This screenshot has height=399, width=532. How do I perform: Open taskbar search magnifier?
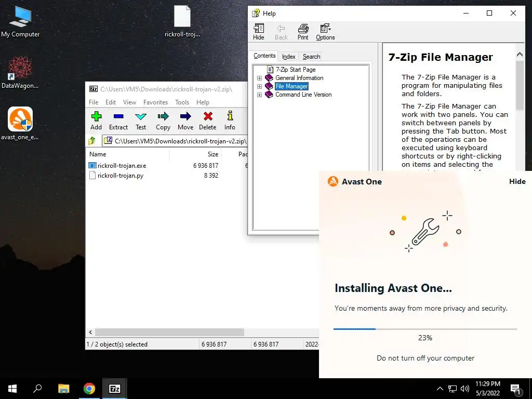pyautogui.click(x=37, y=389)
